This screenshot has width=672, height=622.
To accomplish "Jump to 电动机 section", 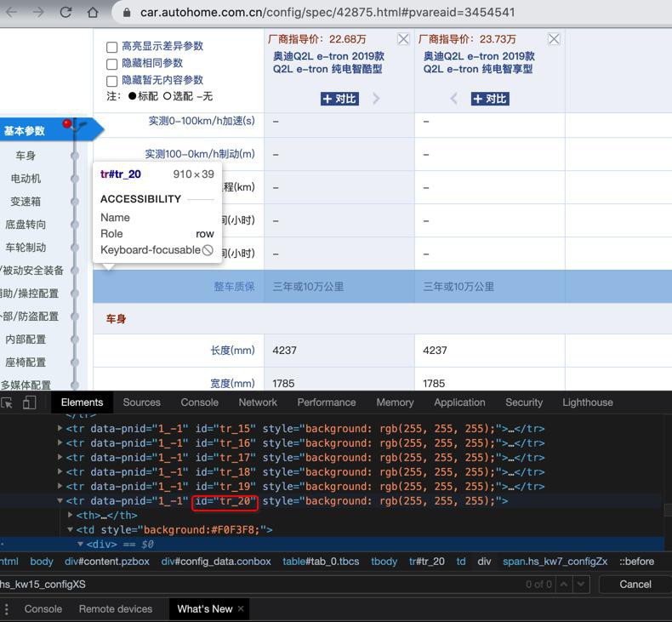I will pos(26,179).
